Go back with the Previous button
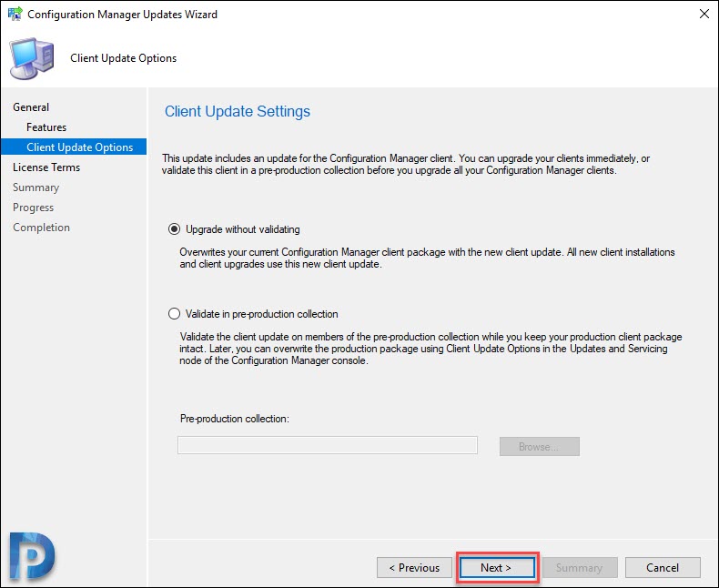 point(414,568)
